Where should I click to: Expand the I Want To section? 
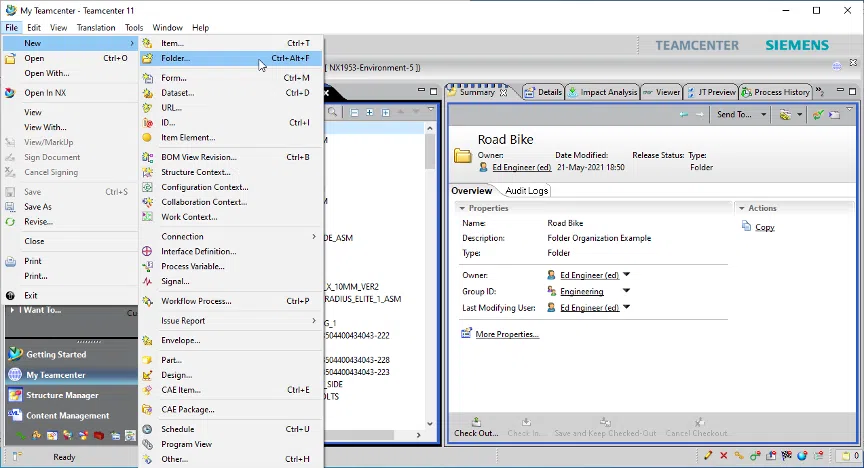point(12,310)
